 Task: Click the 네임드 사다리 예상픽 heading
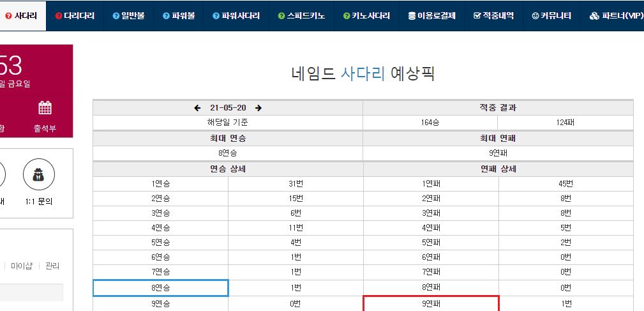click(363, 74)
